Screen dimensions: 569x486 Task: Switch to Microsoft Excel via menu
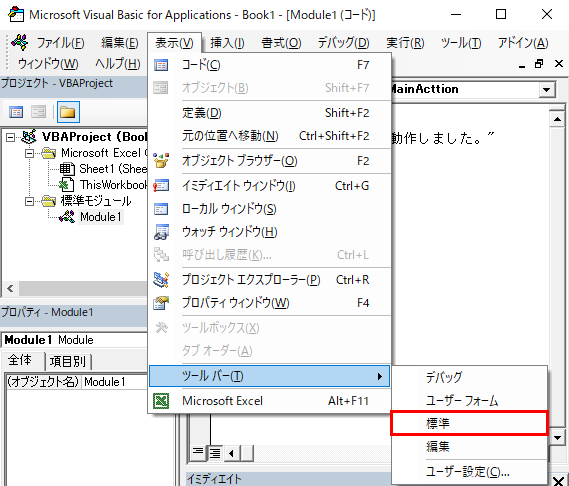(x=269, y=401)
